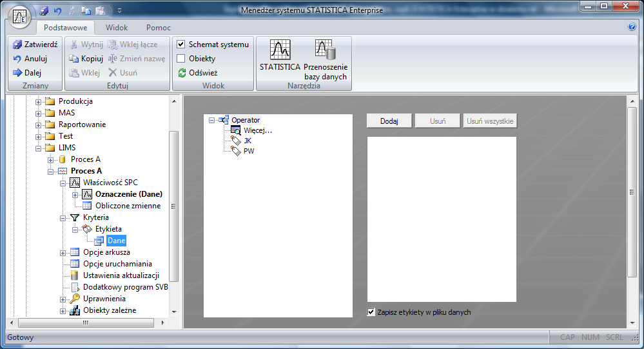Select Dodatkowy program SVB item
The width and height of the screenshot is (644, 349).
126,287
